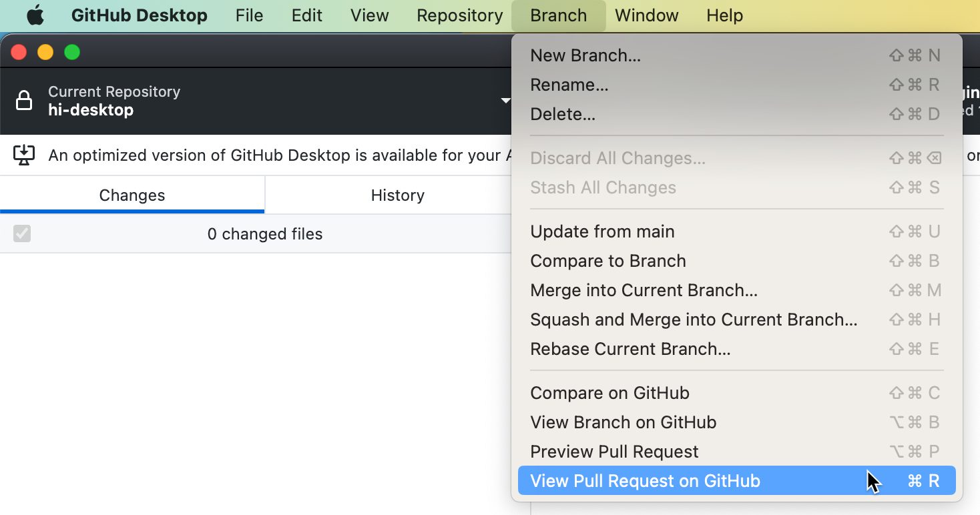Select New Branch from the Branch menu
The width and height of the screenshot is (980, 515).
point(585,55)
